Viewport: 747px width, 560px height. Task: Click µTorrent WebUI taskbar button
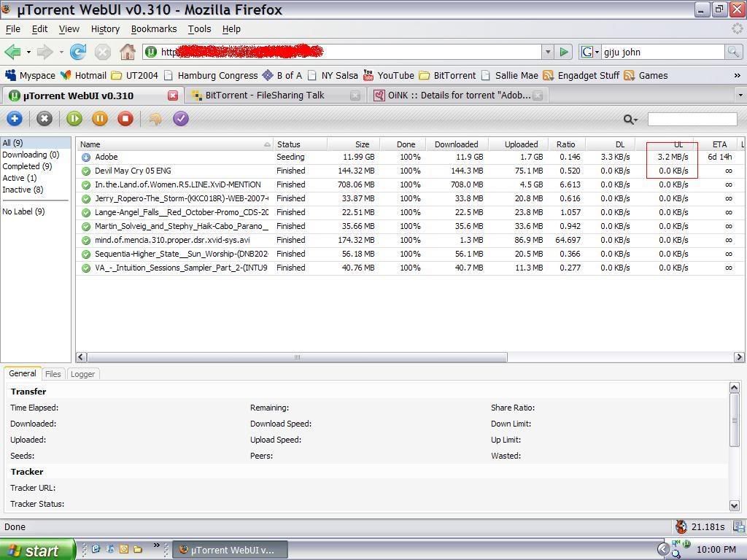[x=230, y=550]
